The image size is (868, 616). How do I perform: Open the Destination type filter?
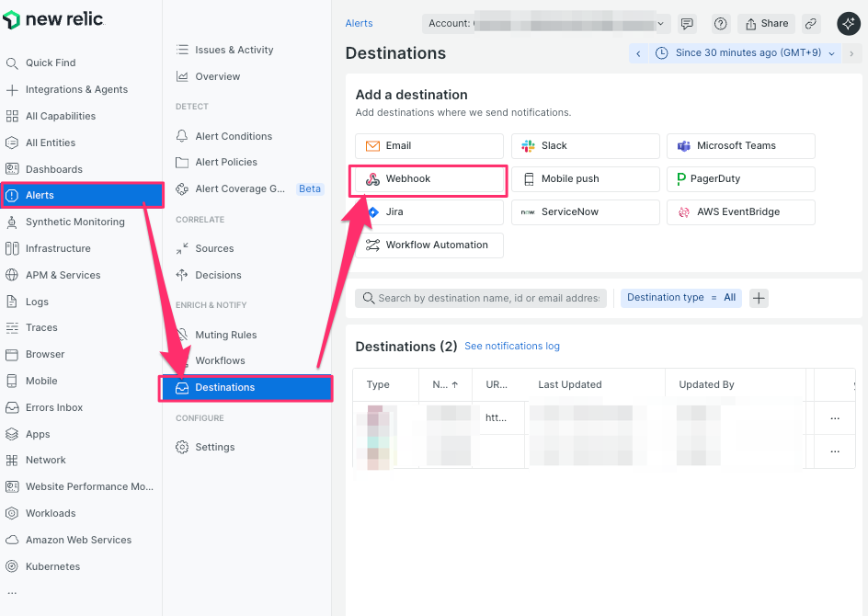point(681,298)
